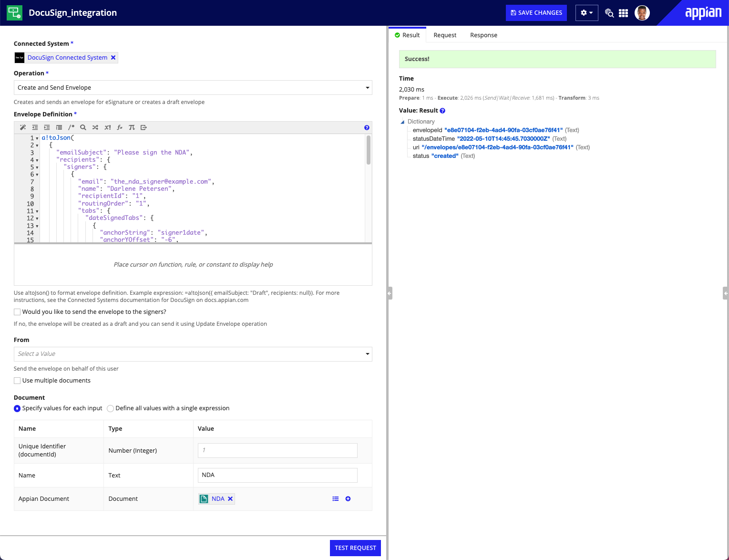729x560 pixels.
Task: Collapse the Dictionary result tree
Action: [402, 122]
